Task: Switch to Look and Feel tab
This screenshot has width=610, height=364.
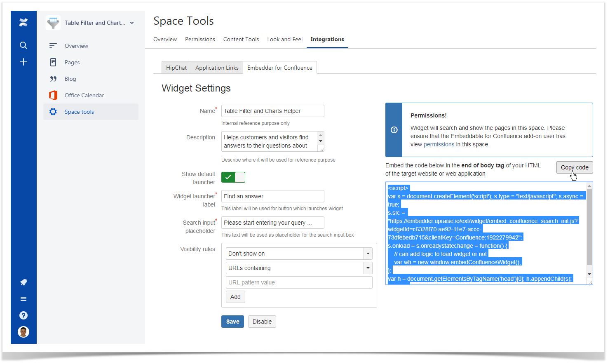Action: [x=285, y=40]
